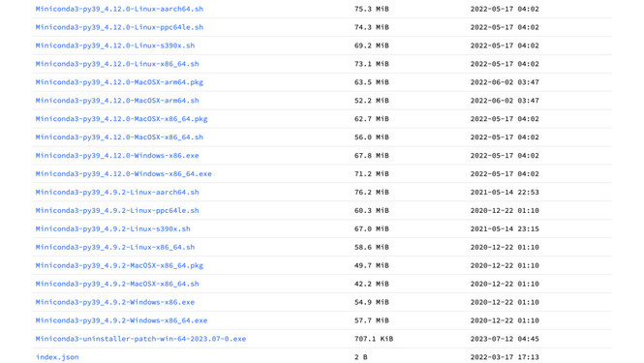The width and height of the screenshot is (644, 363).
Task: Open Miniconda3-py39_4.9.2-MacOSX-x86_64.pkg link
Action: pyautogui.click(x=119, y=265)
